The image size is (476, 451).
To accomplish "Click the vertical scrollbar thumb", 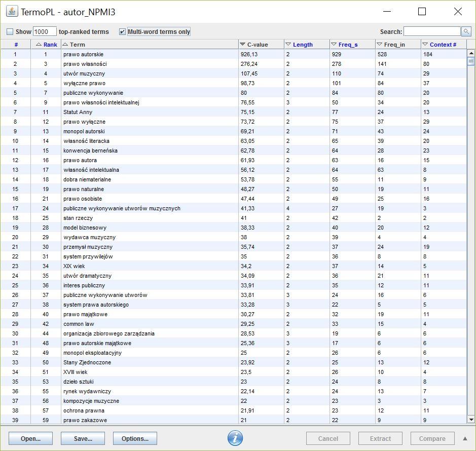I will pos(471,61).
